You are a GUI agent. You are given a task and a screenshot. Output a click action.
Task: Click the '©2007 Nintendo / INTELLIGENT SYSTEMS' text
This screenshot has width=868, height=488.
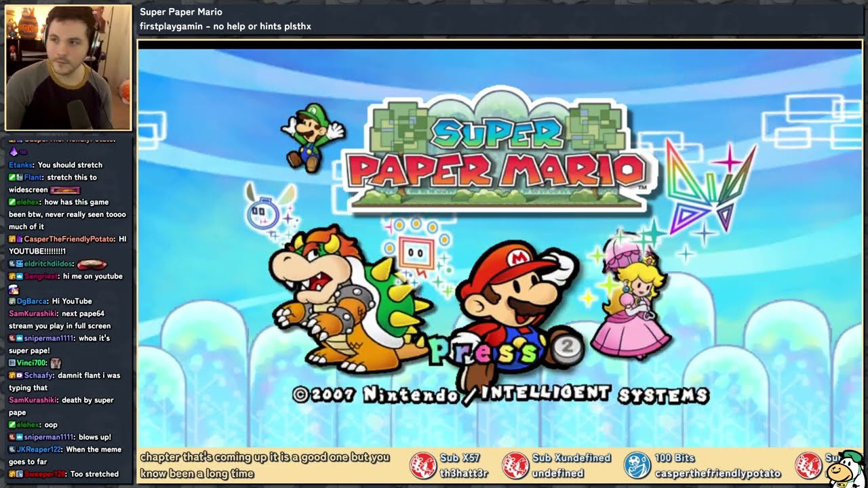500,394
